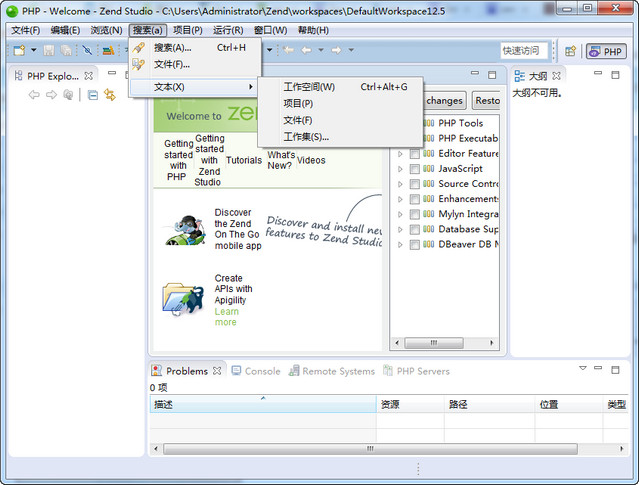Click the Save All icon in toolbar
639x485 pixels.
coord(66,50)
